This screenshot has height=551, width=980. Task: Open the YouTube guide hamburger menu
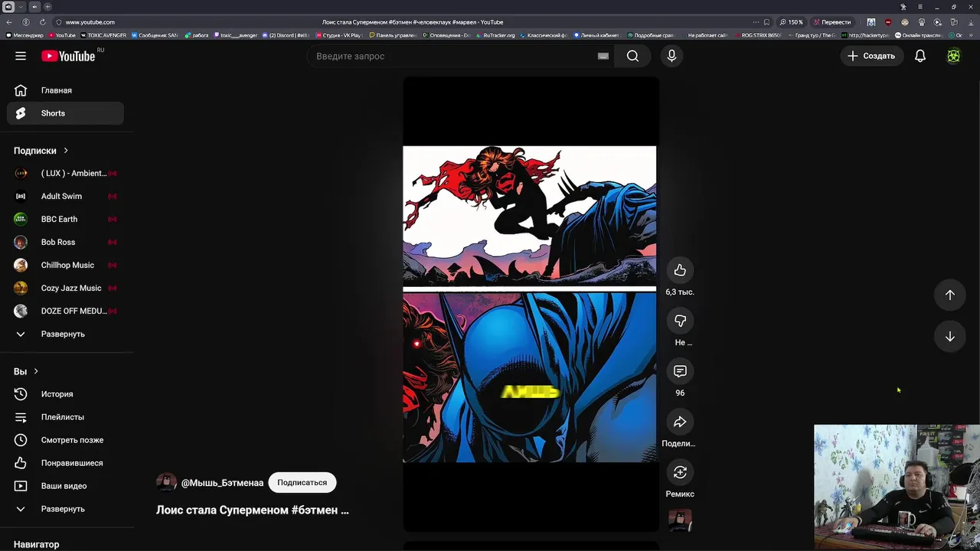(21, 56)
